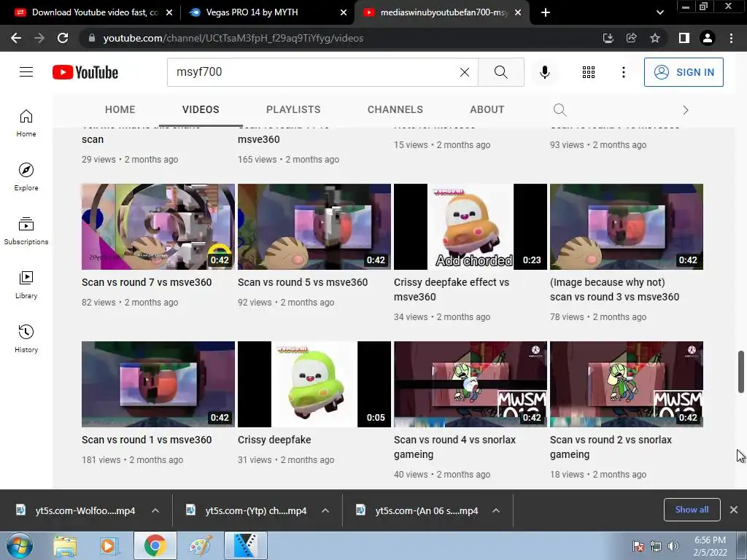This screenshot has width=747, height=560.
Task: Search within this channel
Action: tap(560, 110)
